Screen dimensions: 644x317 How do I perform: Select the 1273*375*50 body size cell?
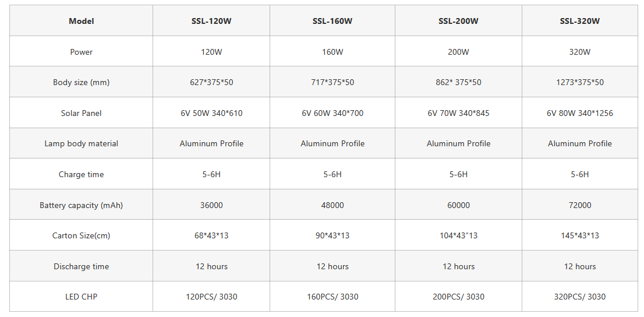[x=579, y=82]
